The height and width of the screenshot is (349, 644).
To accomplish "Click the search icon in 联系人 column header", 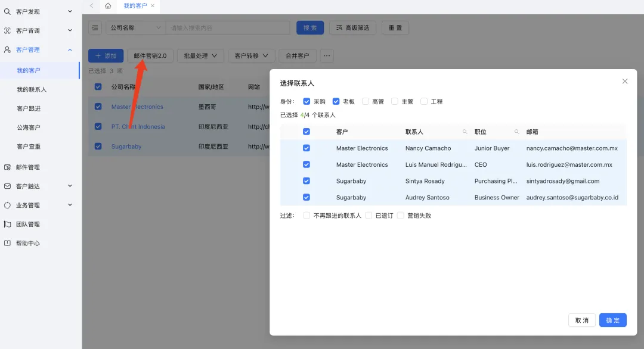I will [x=465, y=131].
